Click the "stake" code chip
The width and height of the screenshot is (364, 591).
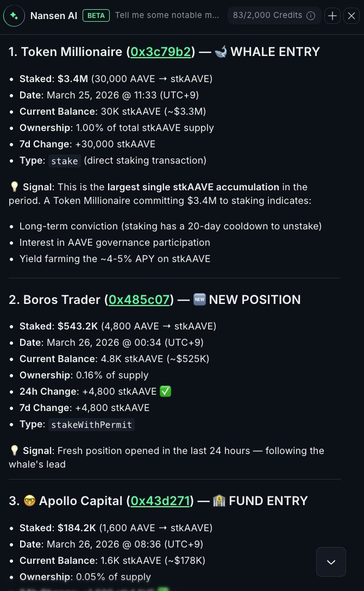[x=65, y=161]
